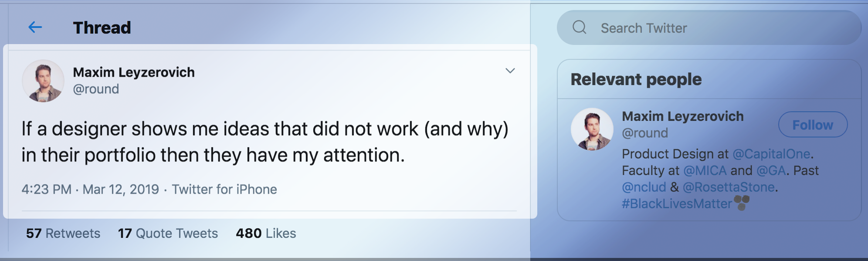This screenshot has height=261, width=868.
Task: Click the #BlackLivesMatter hashtag
Action: click(x=677, y=204)
